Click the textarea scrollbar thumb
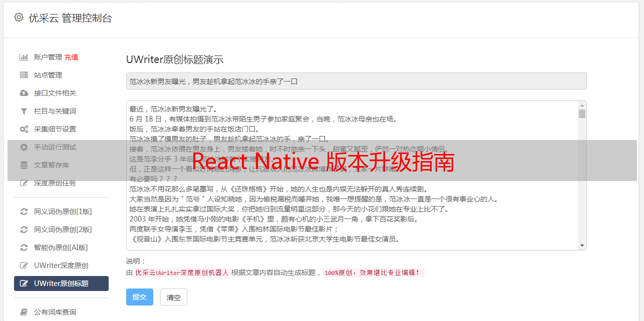 582,114
